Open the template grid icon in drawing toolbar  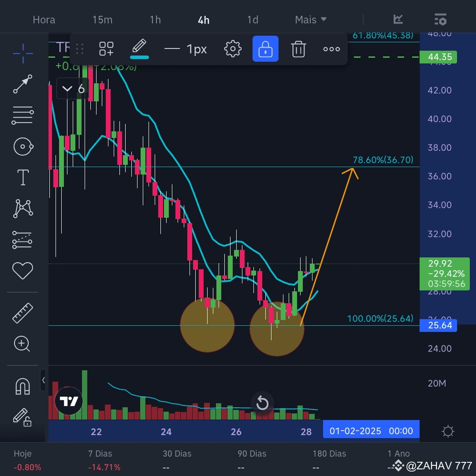[x=106, y=49]
